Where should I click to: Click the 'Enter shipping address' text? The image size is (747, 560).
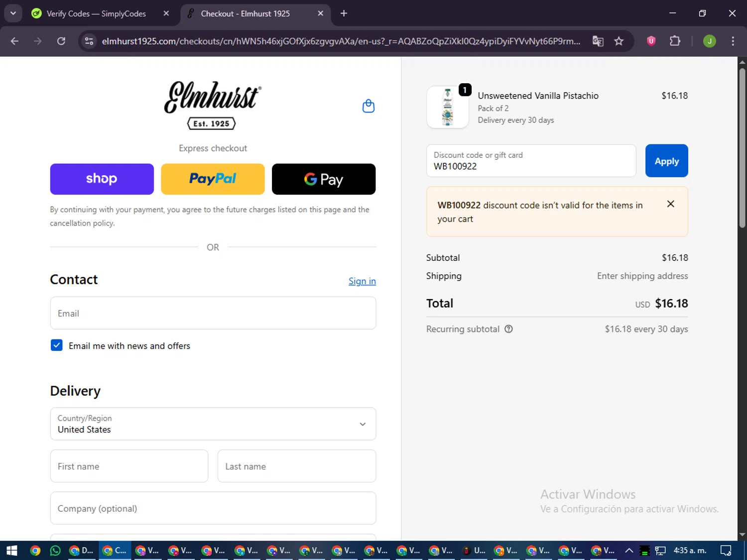click(x=642, y=276)
